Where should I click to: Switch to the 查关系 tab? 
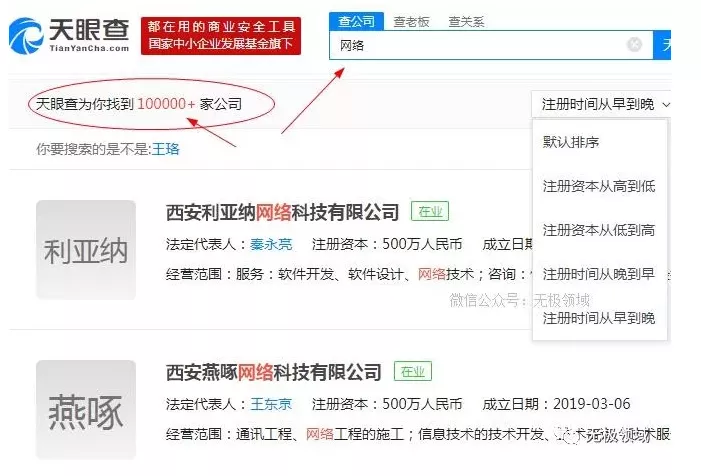pos(466,21)
